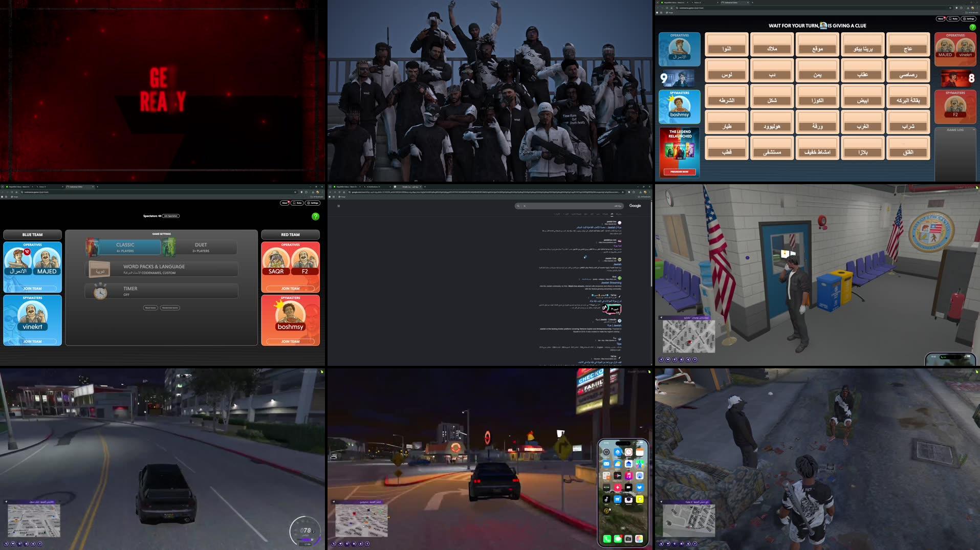
Task: Open Word Packs & Language settings
Action: 162,269
